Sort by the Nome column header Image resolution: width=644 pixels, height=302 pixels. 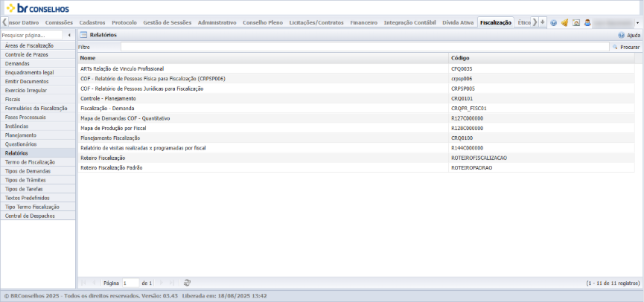pos(263,58)
